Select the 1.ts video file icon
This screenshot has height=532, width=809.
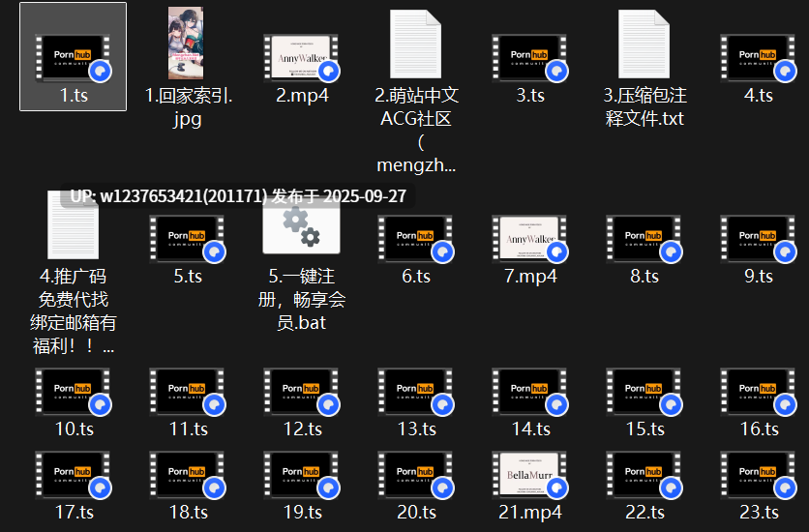coord(73,58)
